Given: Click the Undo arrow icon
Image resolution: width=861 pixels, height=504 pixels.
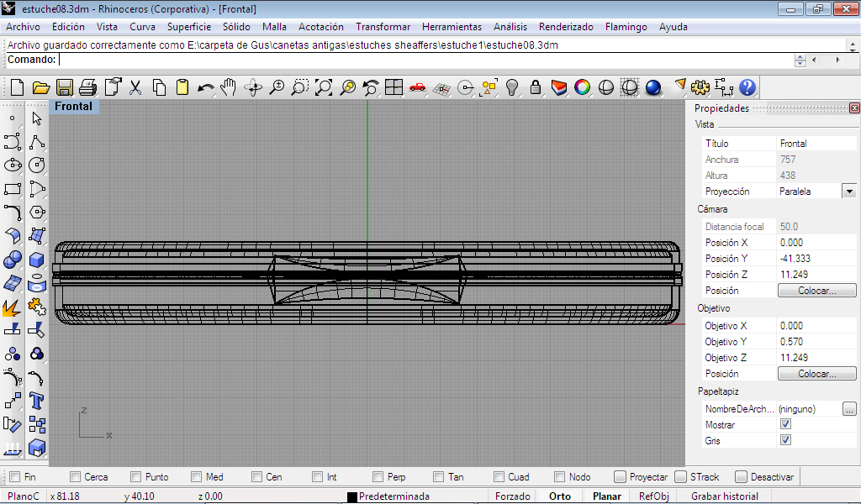Looking at the screenshot, I should (x=205, y=87).
